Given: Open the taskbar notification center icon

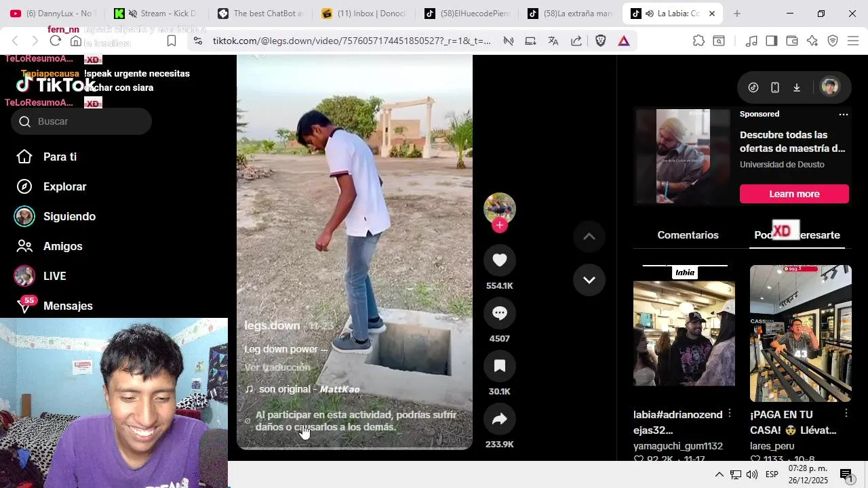Looking at the screenshot, I should point(846,475).
